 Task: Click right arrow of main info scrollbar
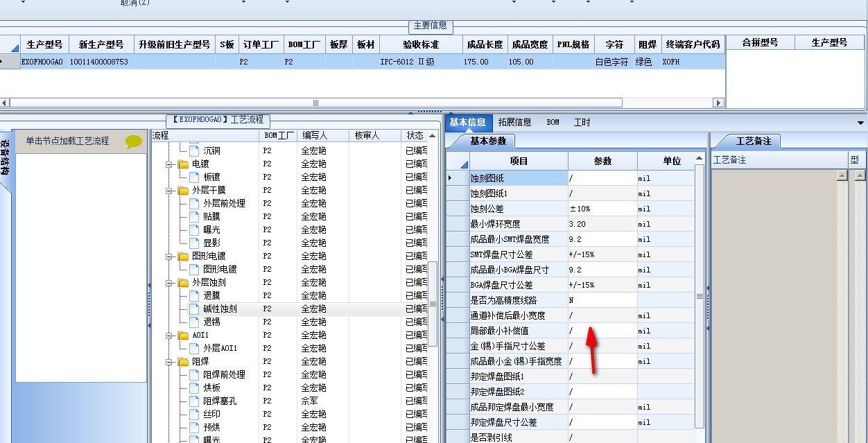tap(718, 103)
